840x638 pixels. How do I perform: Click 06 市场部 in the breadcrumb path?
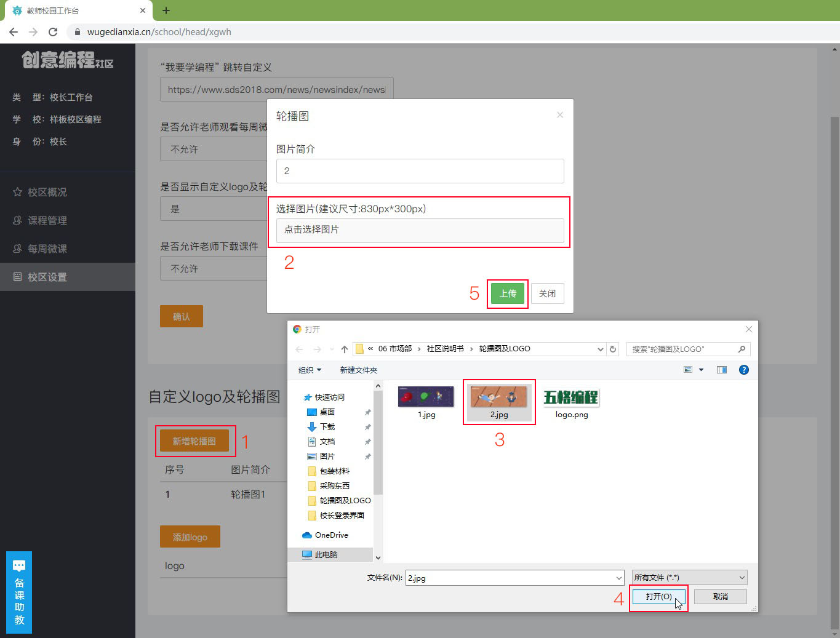coord(395,349)
